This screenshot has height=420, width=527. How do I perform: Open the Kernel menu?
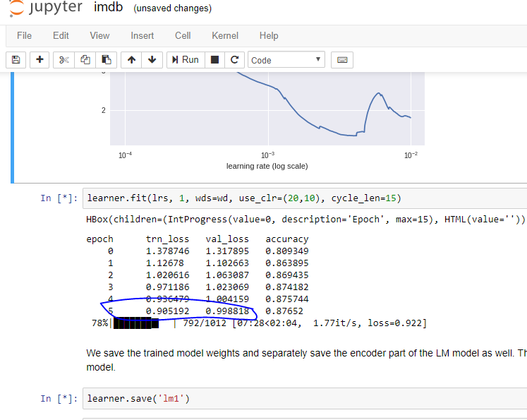tap(225, 35)
